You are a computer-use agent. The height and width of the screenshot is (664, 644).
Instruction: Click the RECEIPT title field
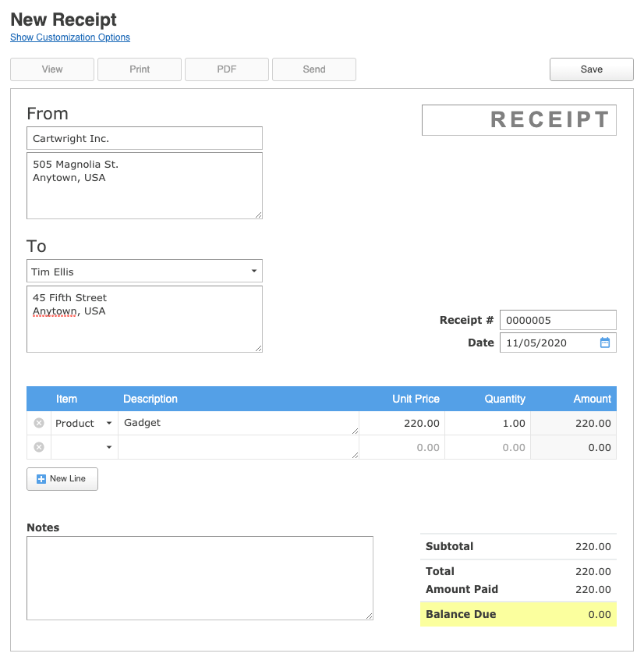point(519,120)
